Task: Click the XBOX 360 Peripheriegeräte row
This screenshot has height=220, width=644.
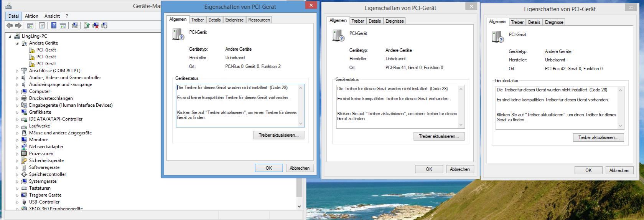Action: pyautogui.click(x=56, y=209)
